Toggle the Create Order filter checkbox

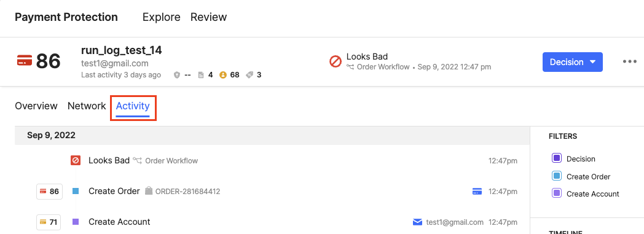point(557,176)
